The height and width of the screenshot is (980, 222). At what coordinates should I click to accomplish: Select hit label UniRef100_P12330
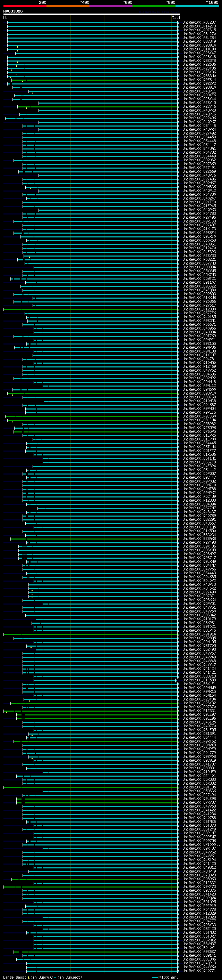pyautogui.click(x=199, y=309)
